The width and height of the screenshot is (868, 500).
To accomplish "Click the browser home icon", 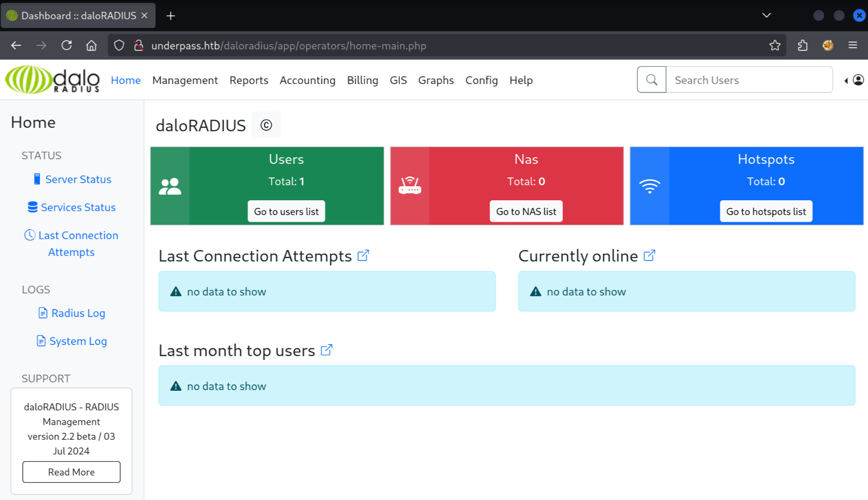I will tap(92, 45).
